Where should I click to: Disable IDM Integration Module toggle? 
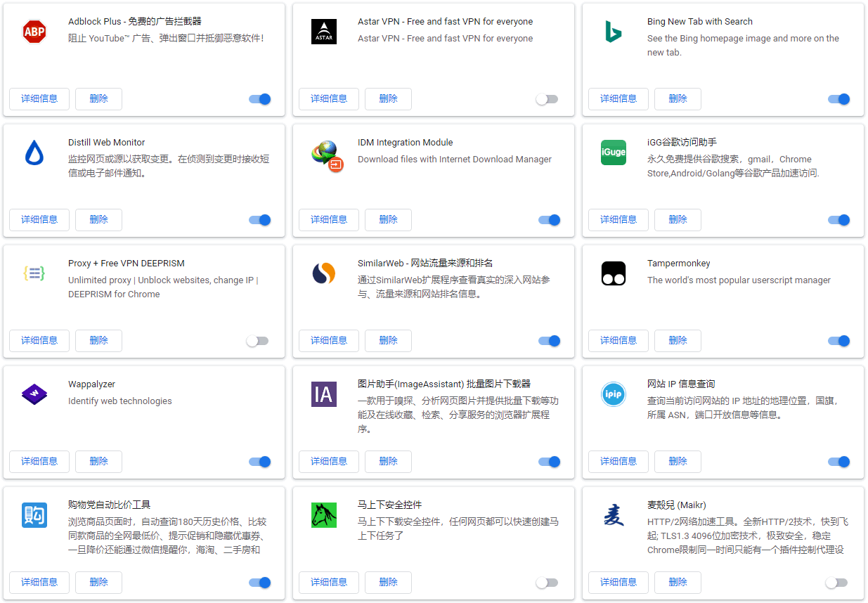click(x=550, y=220)
